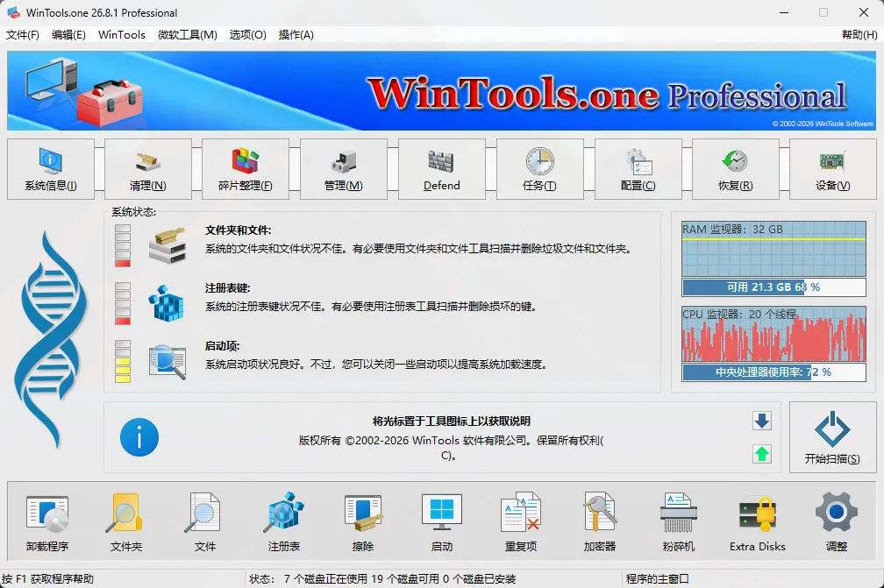This screenshot has height=588, width=884.
Task: Click the CPU 监视器 red graph
Action: [x=773, y=334]
